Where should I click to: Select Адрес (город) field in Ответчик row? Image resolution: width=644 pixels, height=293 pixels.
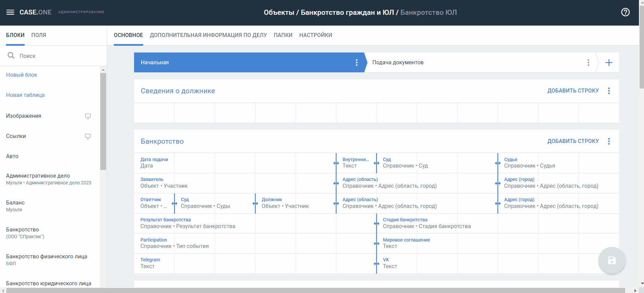(x=558, y=203)
